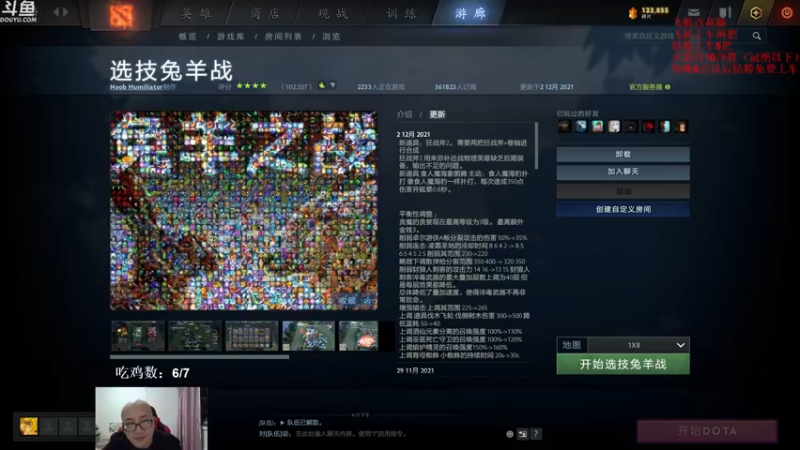Click the changelog vertical scrollbar
Image resolution: width=800 pixels, height=450 pixels.
click(x=536, y=145)
